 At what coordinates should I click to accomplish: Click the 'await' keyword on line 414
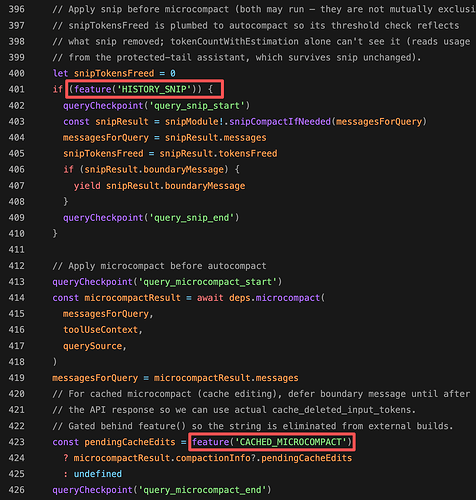point(210,298)
